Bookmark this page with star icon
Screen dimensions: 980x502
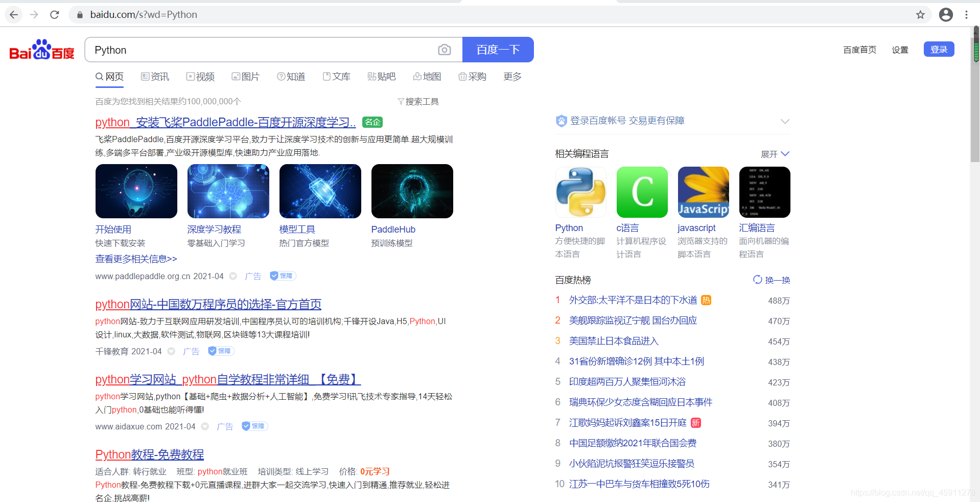click(920, 15)
